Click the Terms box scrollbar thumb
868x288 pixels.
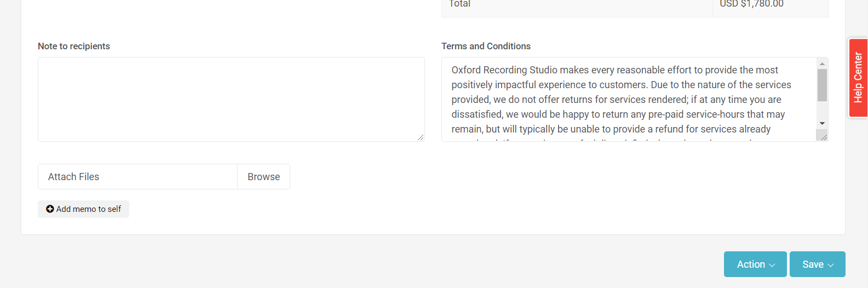tap(822, 85)
